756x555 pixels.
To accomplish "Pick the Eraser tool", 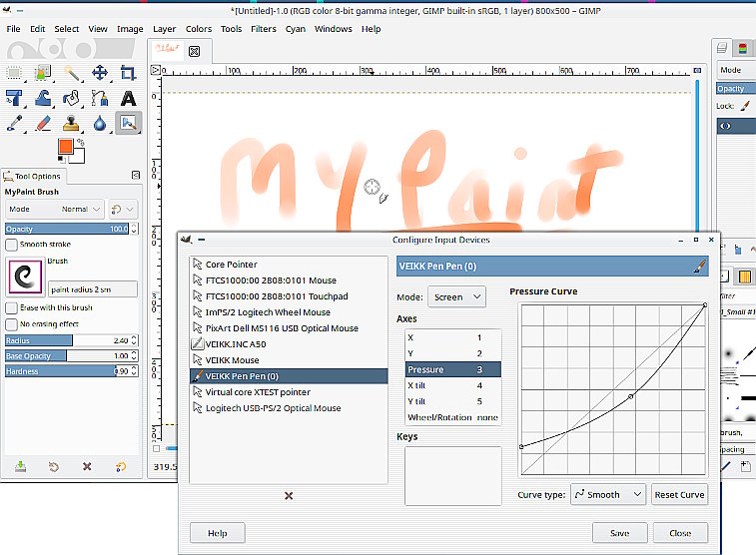I will (43, 124).
